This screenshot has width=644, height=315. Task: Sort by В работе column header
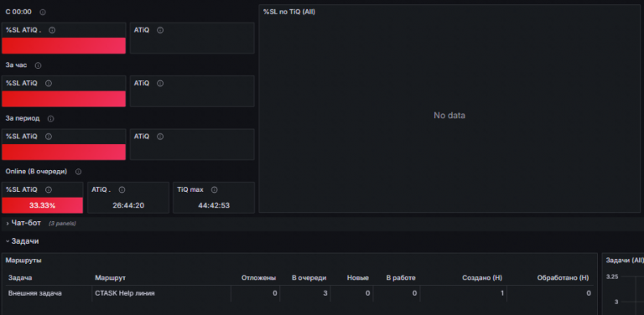(401, 277)
